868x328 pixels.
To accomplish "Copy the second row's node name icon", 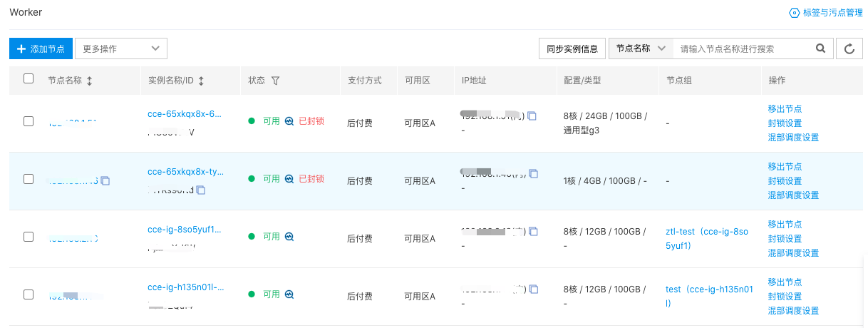I will 105,181.
